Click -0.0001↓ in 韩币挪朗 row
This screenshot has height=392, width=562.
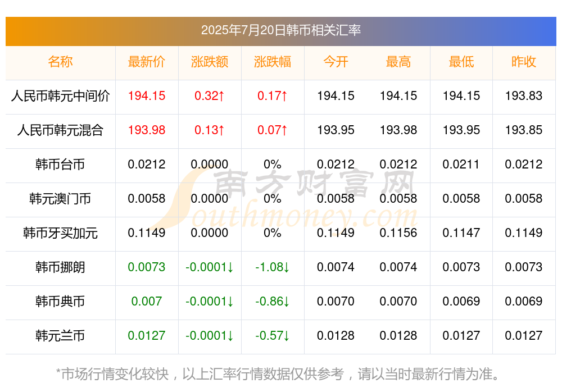pos(210,267)
